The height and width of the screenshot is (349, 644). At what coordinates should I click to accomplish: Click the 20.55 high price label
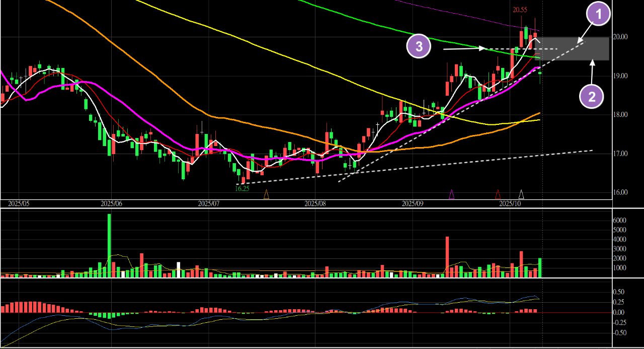coord(520,10)
